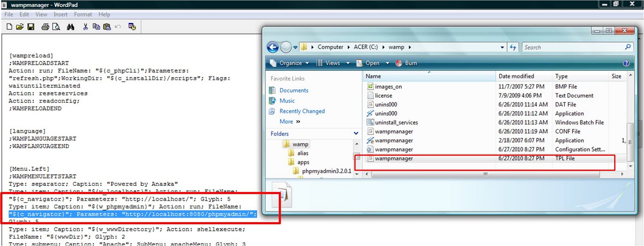The height and width of the screenshot is (246, 644).
Task: Click the New document icon in WordPad
Action: [x=9, y=27]
